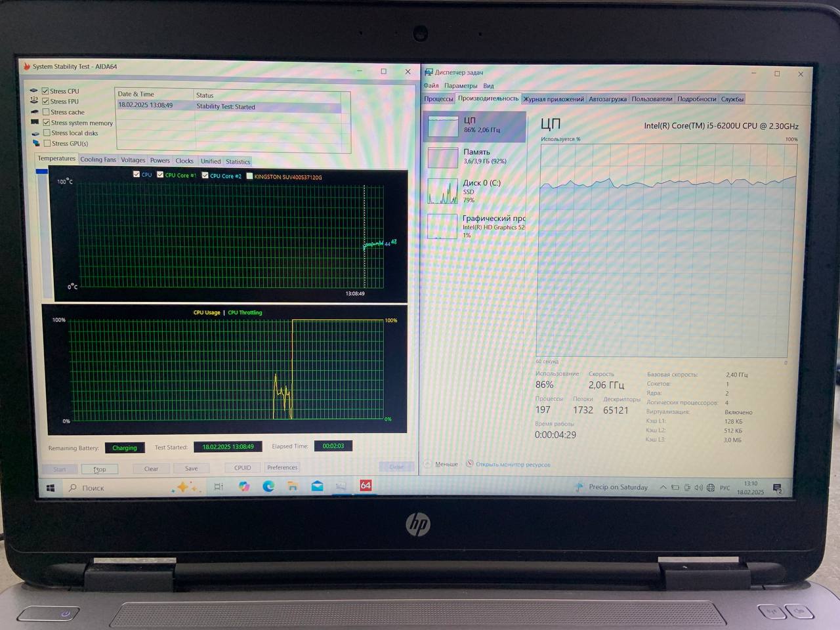Screen dimensions: 840x630
Task: Click the battery icon in system tray
Action: coord(675,488)
